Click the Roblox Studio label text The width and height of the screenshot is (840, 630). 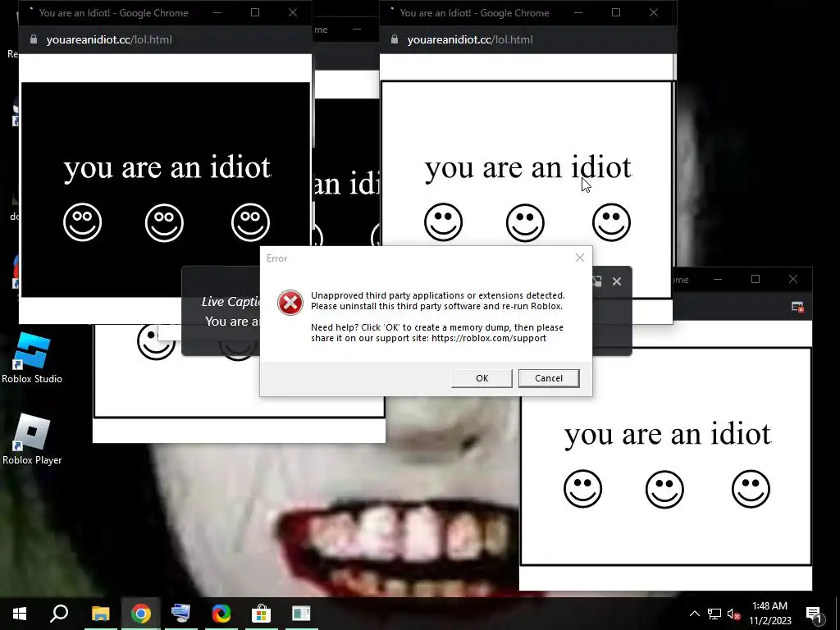pos(32,379)
